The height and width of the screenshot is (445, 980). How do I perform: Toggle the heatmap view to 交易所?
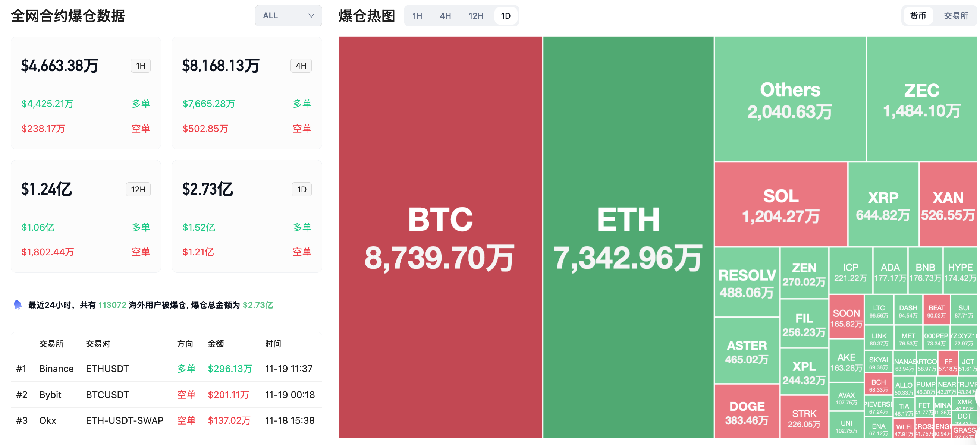tap(956, 16)
